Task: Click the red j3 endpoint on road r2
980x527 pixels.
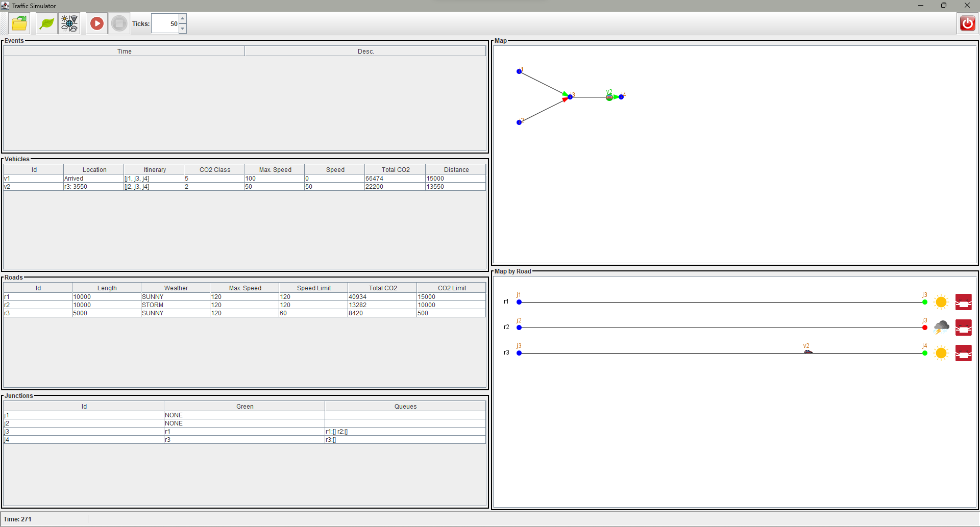Action: tap(925, 328)
